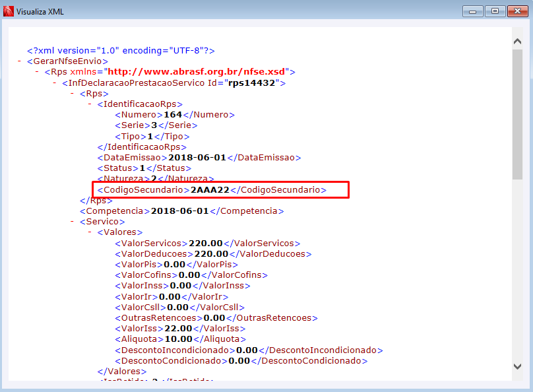Image resolution: width=533 pixels, height=392 pixels.
Task: Collapse the Valores node
Action: (90, 232)
